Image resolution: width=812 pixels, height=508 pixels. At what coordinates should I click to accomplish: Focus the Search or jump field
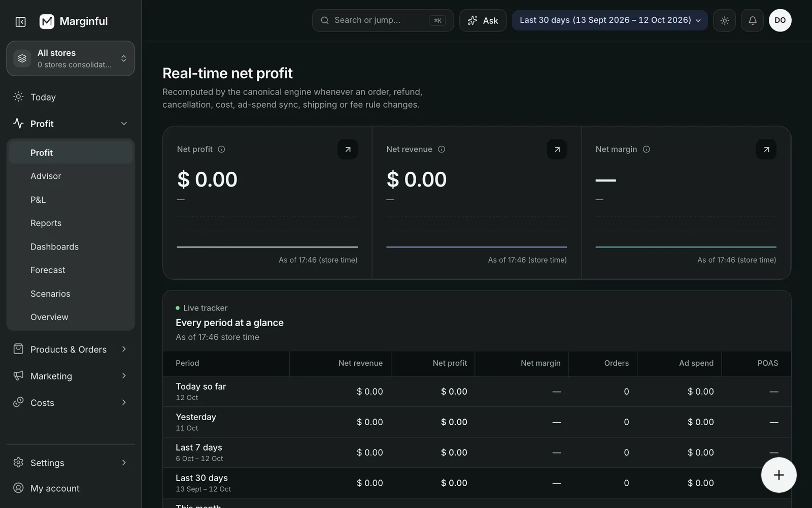(x=383, y=20)
